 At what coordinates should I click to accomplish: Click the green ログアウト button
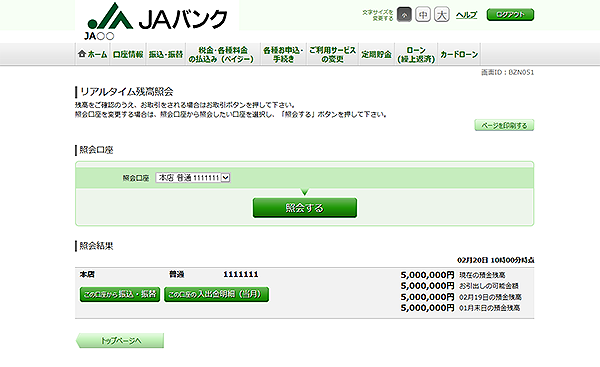point(510,15)
